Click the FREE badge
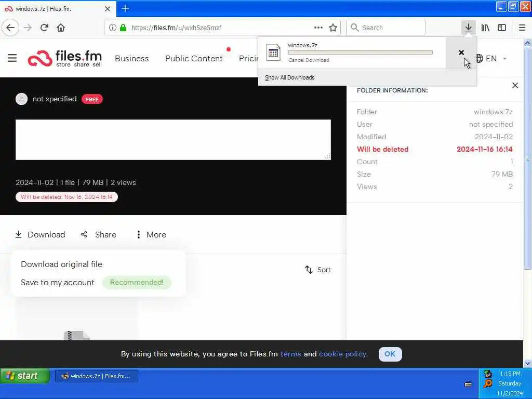Viewport: 532px width, 399px height. (x=92, y=99)
